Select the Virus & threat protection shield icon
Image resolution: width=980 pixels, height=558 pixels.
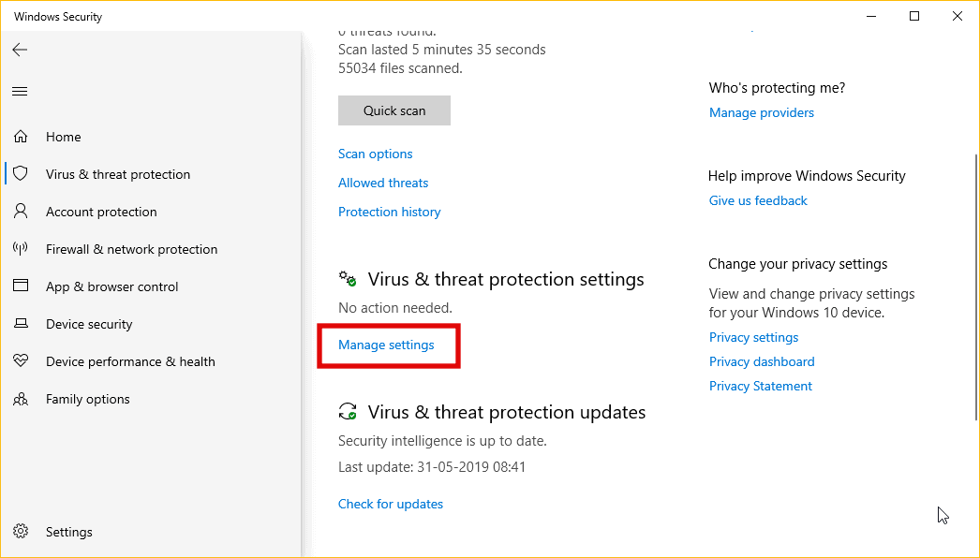[20, 173]
